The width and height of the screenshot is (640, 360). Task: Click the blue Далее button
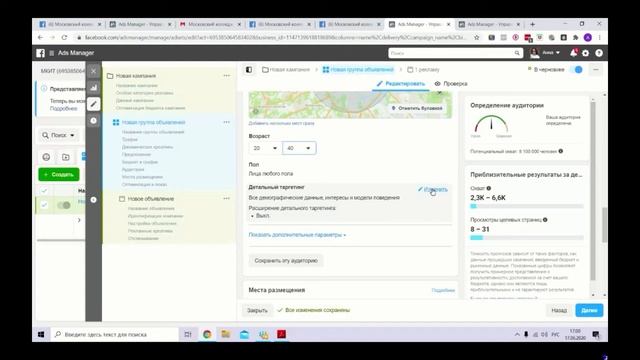[x=589, y=310]
